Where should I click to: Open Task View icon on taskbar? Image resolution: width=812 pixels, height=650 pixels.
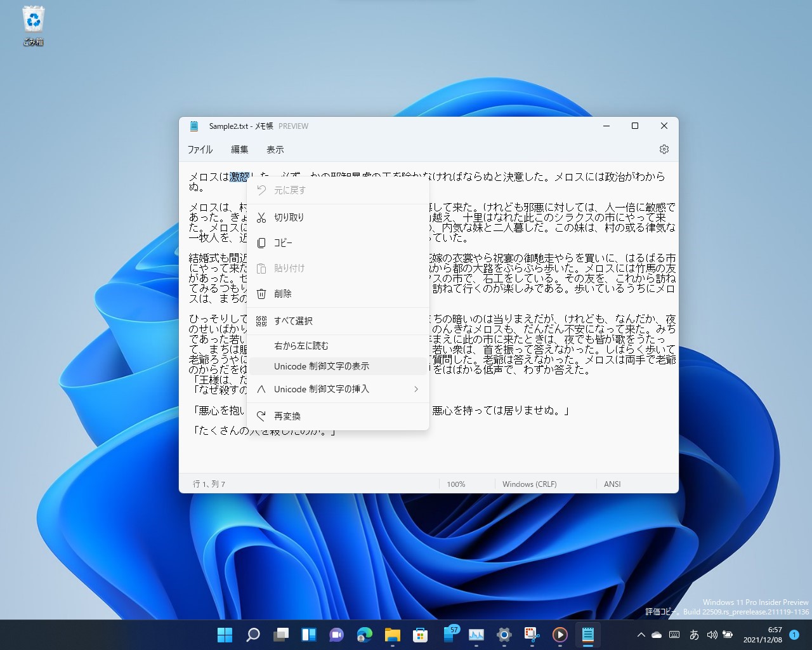(x=280, y=634)
